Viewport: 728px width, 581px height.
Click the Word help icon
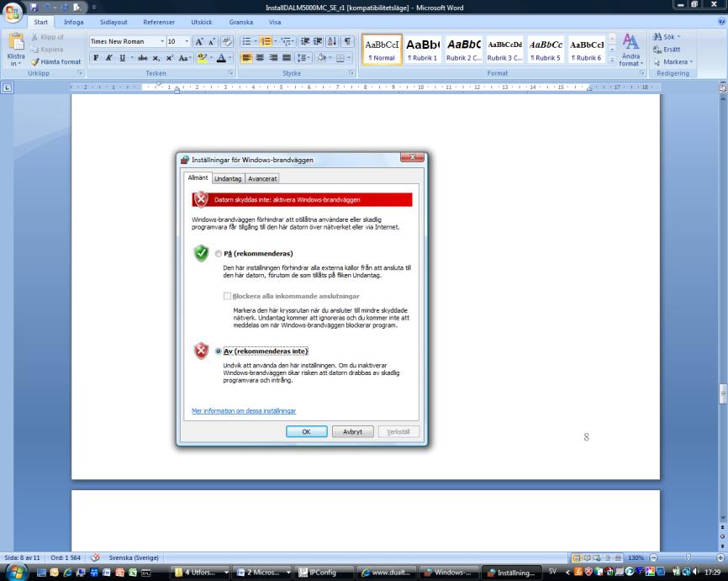[722, 22]
